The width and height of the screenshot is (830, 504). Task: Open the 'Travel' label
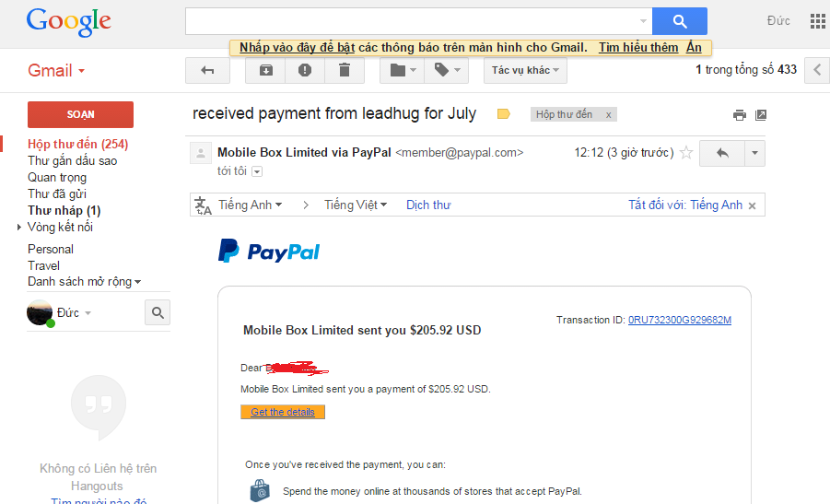coord(43,265)
